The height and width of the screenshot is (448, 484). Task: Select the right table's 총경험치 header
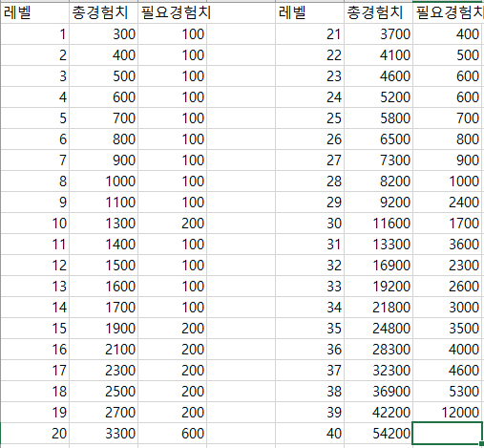pos(378,13)
